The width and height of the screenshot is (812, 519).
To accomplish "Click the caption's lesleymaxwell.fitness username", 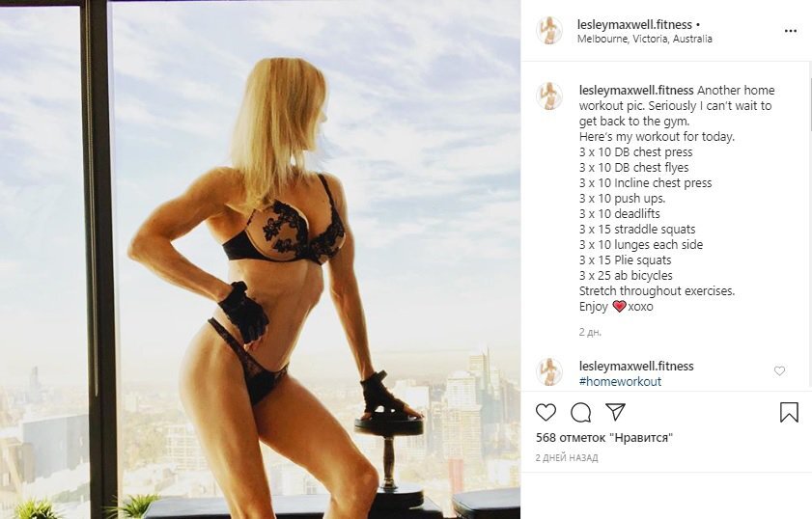I will (636, 90).
